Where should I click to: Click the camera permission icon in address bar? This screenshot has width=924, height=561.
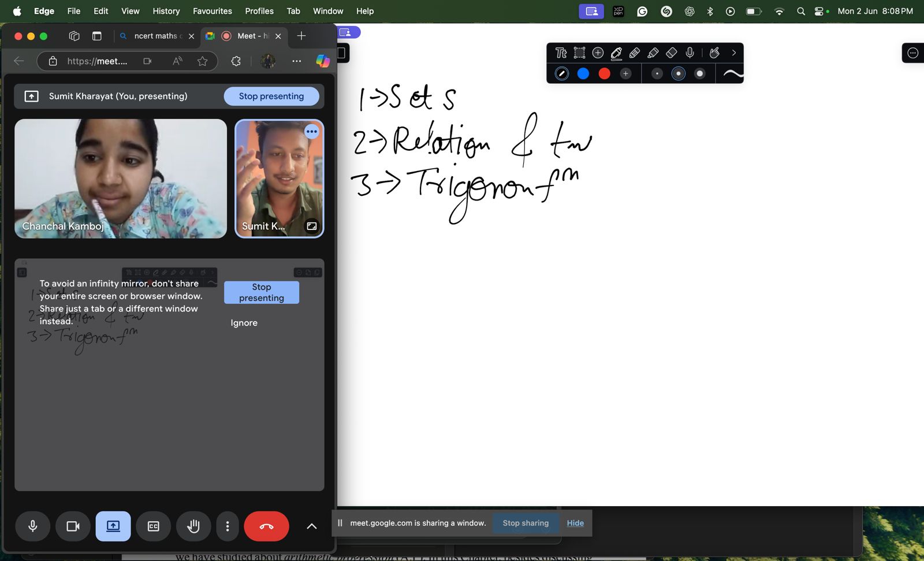(x=148, y=61)
